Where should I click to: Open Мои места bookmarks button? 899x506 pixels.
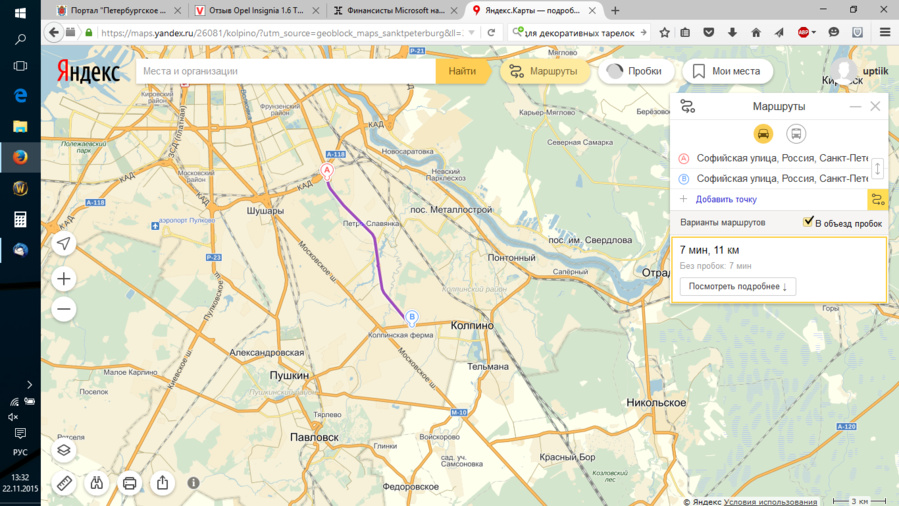click(x=727, y=71)
